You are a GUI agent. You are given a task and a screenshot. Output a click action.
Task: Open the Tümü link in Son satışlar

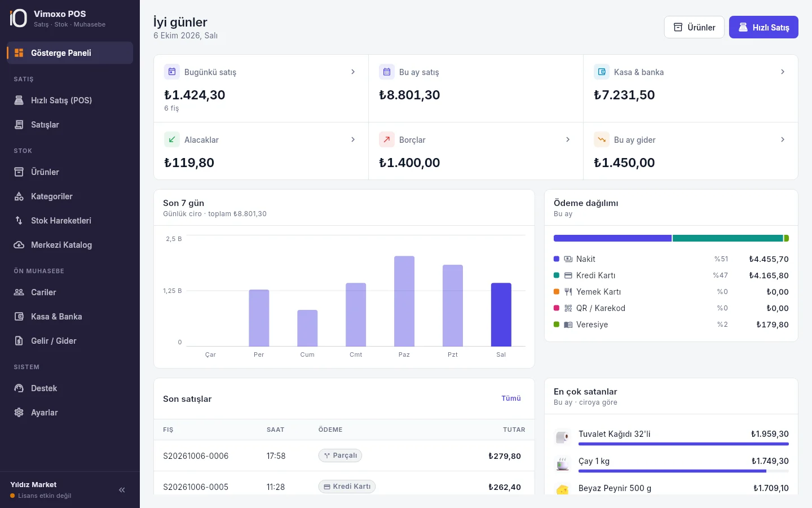coord(511,398)
